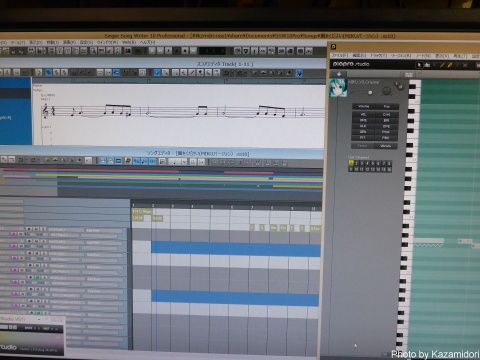The image size is (480, 360).
Task: Open the note length dropdown in the song editor toolbar
Action: 178,162
